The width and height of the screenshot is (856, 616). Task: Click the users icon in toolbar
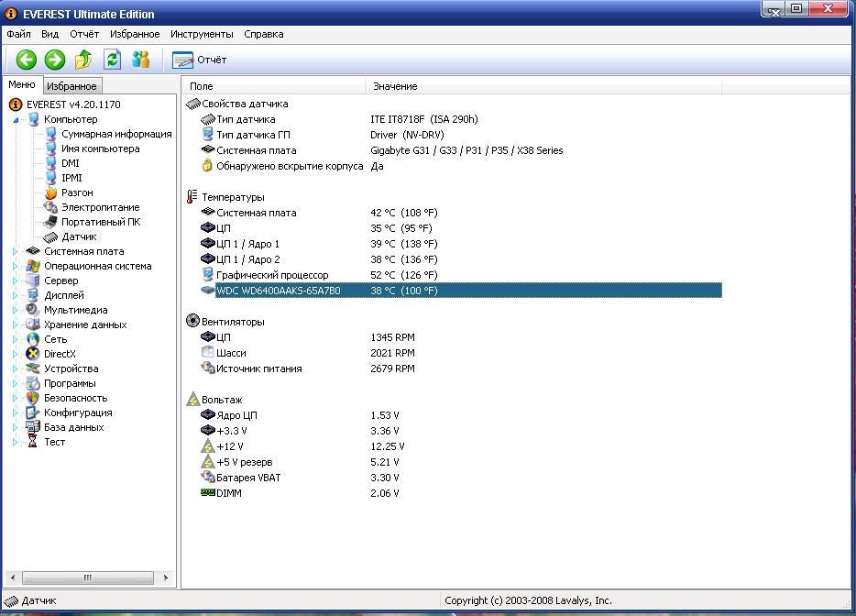click(141, 60)
